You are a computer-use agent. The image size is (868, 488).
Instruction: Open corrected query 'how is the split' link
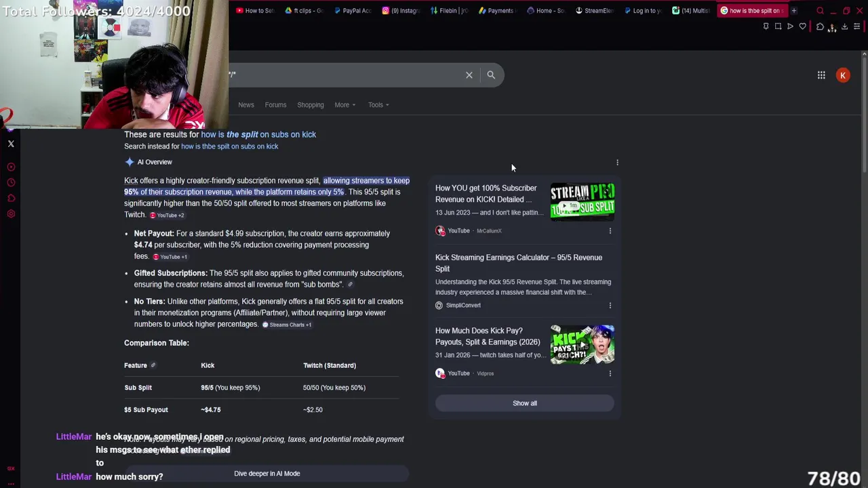tap(258, 134)
